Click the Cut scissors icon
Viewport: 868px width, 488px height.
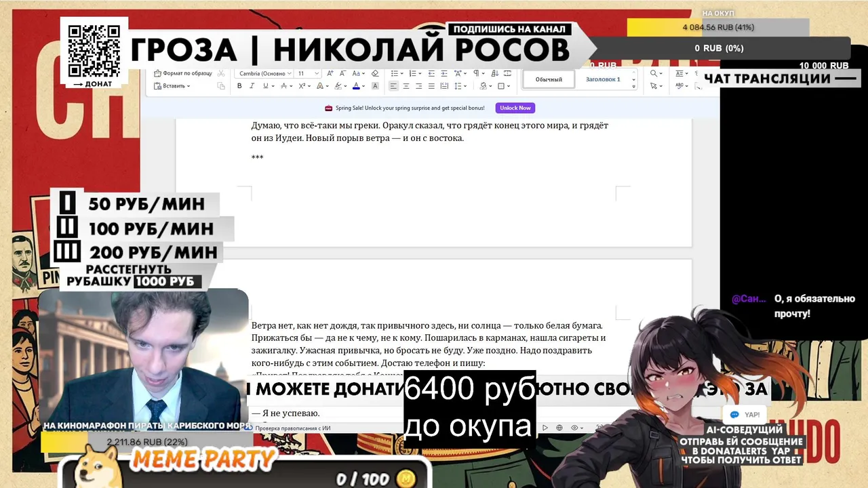coord(221,73)
